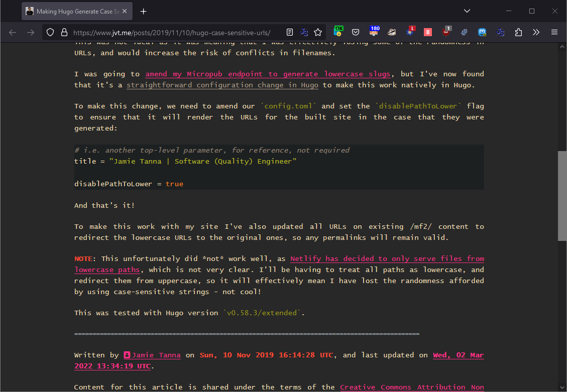Toggle Reader View in the address bar

click(290, 33)
